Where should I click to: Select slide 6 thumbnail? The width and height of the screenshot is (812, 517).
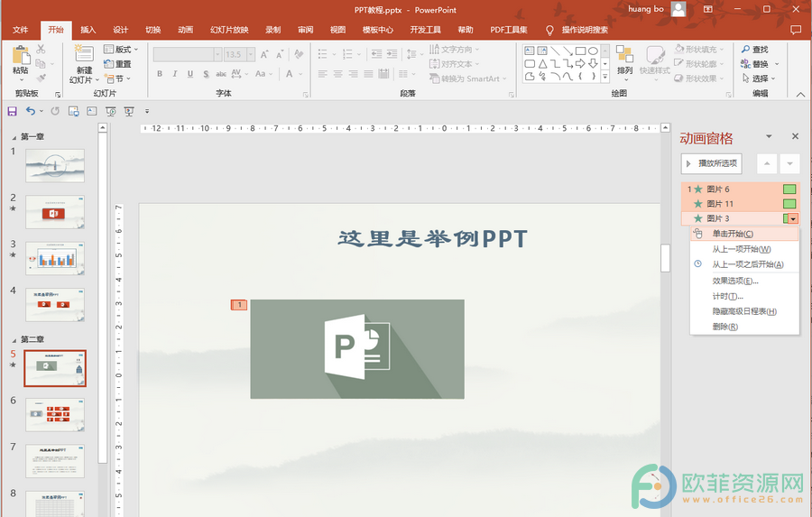click(55, 414)
